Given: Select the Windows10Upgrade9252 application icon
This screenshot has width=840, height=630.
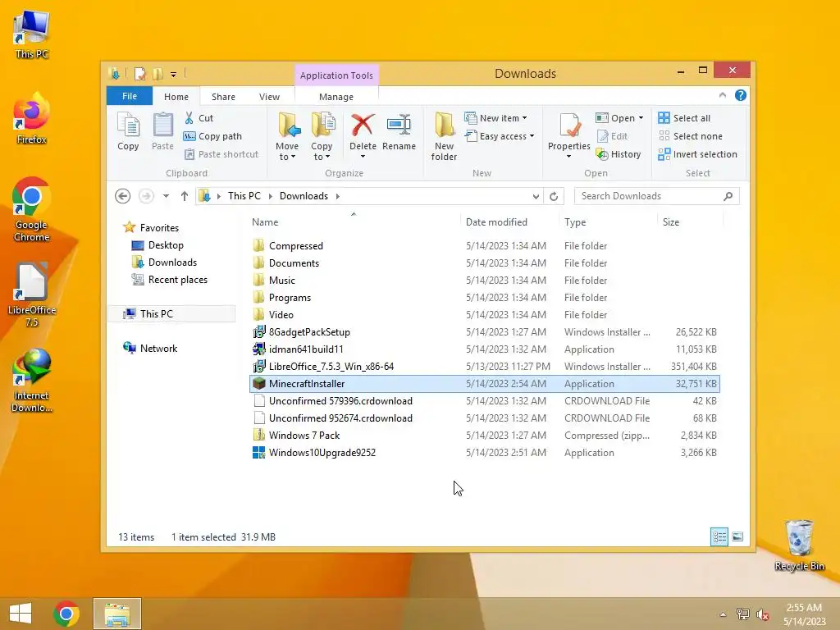Looking at the screenshot, I should click(x=258, y=453).
